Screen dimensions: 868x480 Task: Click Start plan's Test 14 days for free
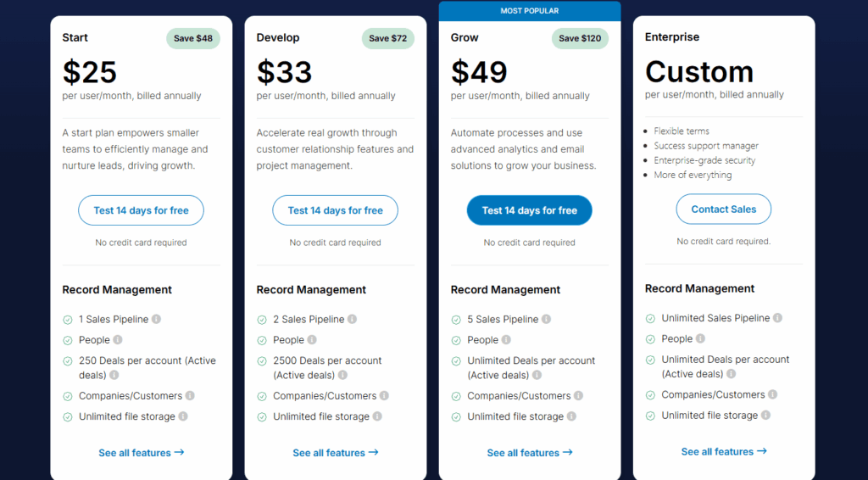coord(141,210)
